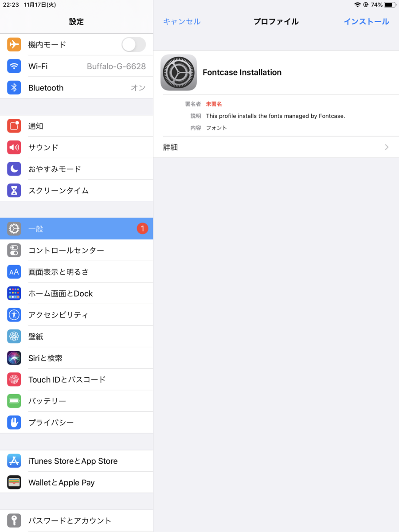
Task: Open the Bluetooth settings icon
Action: point(14,88)
